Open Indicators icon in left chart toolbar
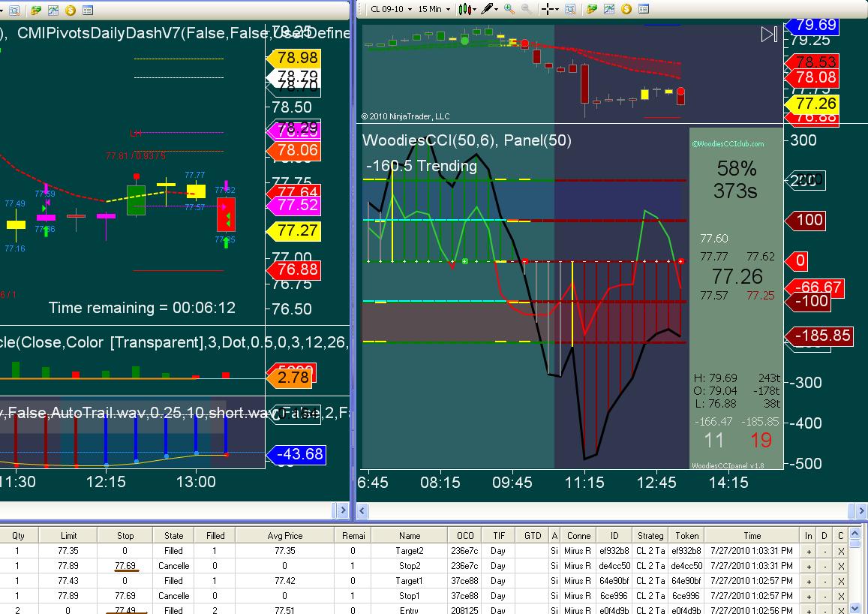This screenshot has width=868, height=614. pyautogui.click(x=53, y=10)
